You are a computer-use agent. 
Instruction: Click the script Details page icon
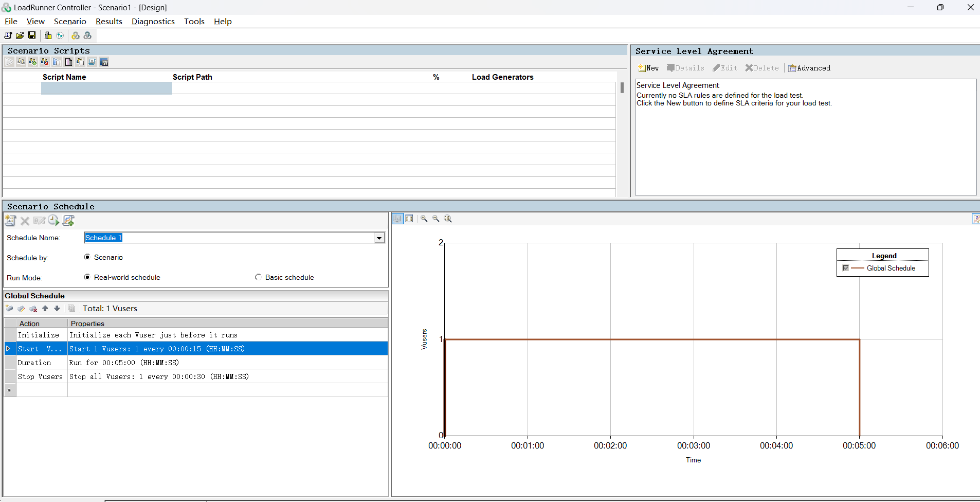[x=68, y=62]
